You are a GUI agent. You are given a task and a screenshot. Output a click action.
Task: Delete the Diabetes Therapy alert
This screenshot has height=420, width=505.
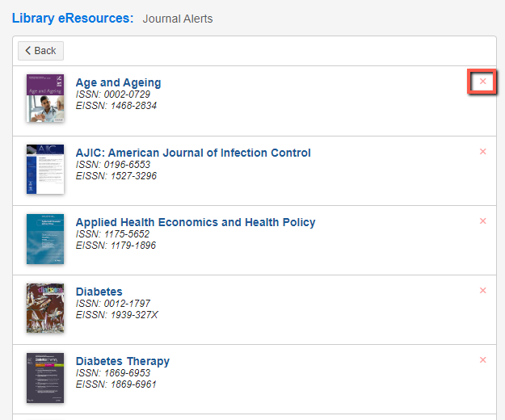click(482, 360)
